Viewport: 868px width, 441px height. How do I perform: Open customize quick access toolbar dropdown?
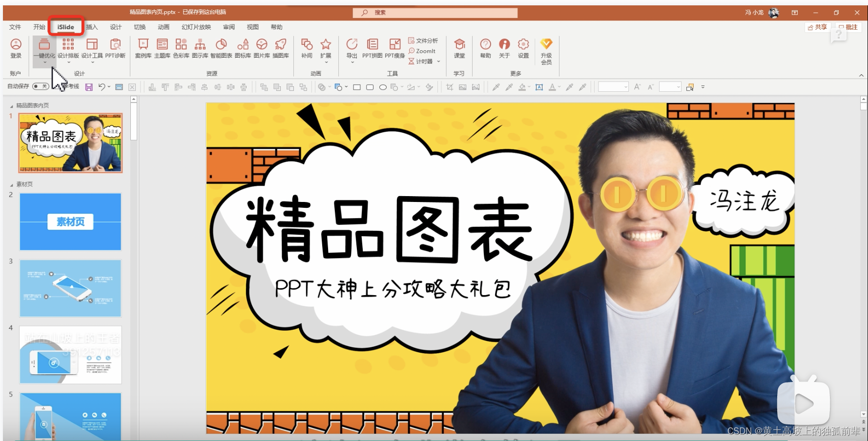[703, 87]
